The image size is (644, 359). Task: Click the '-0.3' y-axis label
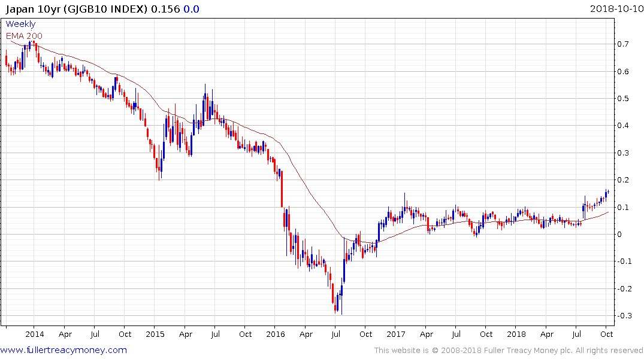[624, 316]
